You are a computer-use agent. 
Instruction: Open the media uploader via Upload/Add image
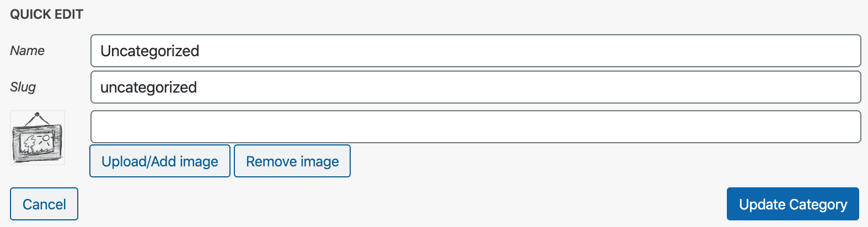[x=160, y=161]
